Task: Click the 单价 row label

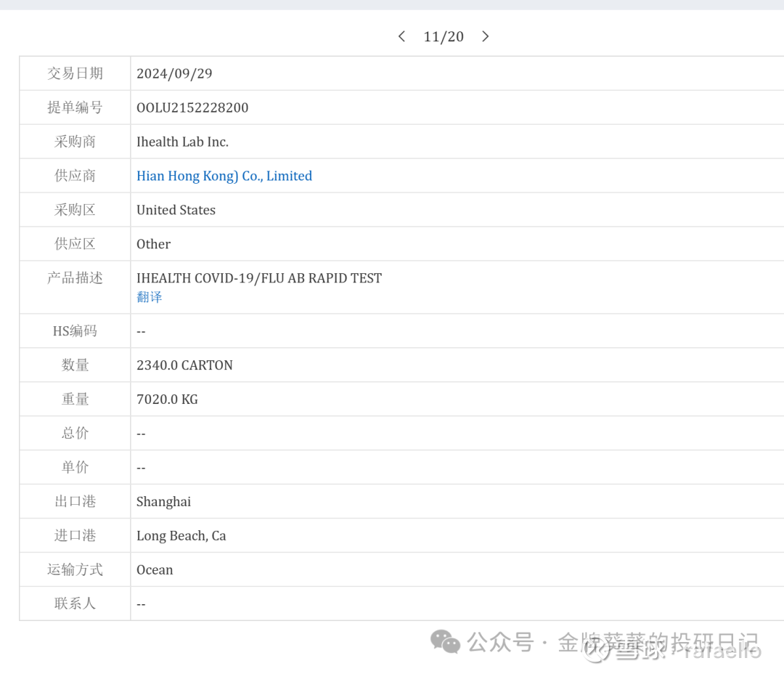Action: [75, 467]
